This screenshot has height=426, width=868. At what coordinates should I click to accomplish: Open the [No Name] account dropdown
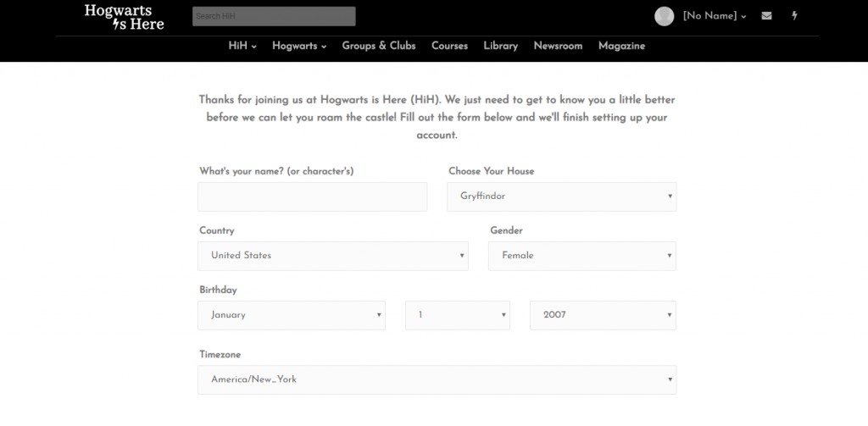tap(715, 16)
